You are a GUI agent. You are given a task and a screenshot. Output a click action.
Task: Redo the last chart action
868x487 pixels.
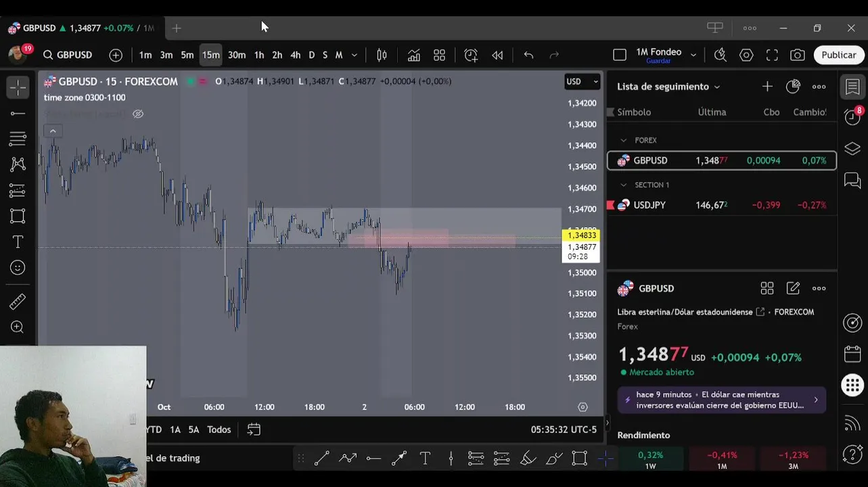554,55
